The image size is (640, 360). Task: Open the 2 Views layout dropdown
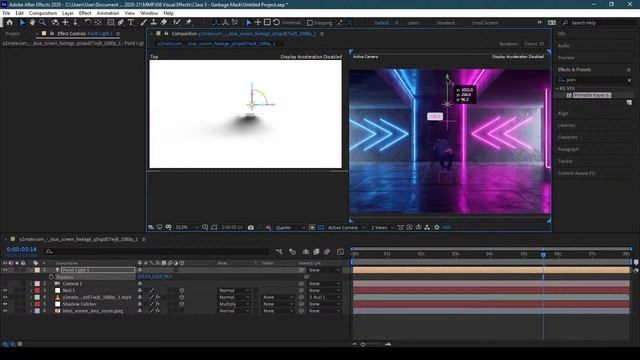pos(382,227)
